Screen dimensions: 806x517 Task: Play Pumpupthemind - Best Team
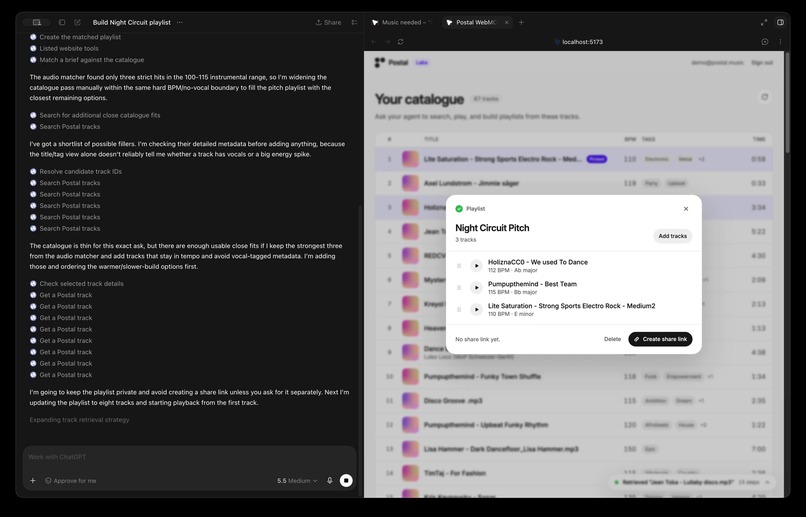coord(477,288)
